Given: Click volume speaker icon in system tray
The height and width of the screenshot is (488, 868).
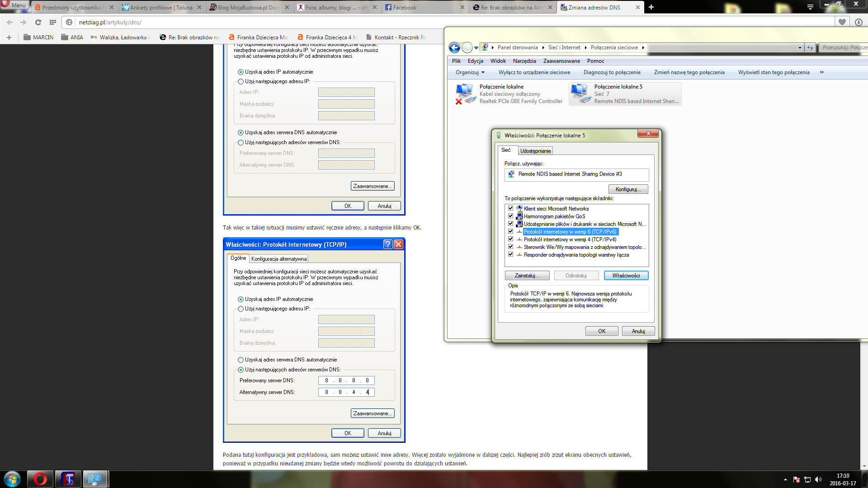Looking at the screenshot, I should 818,479.
